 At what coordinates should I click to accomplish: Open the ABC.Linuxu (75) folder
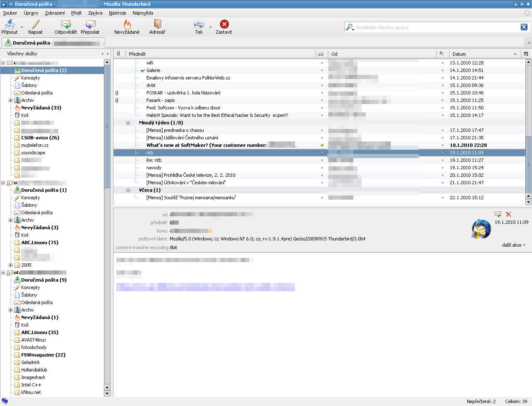pyautogui.click(x=39, y=243)
